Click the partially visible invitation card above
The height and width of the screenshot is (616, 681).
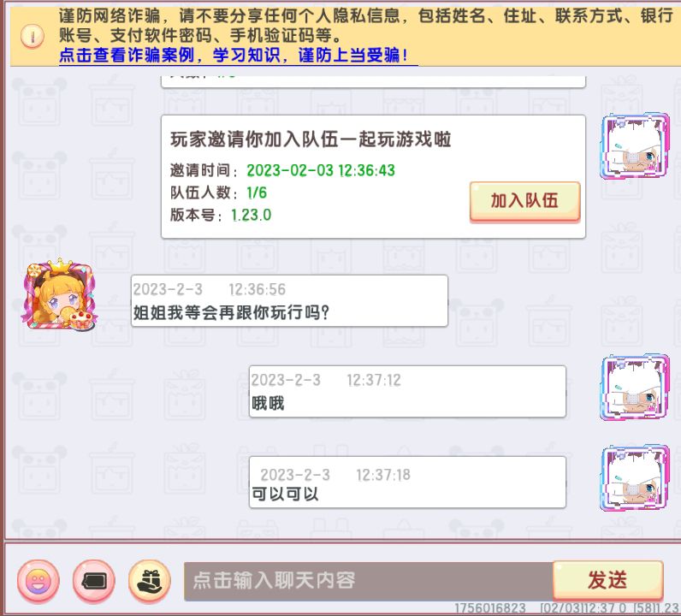pyautogui.click(x=373, y=81)
